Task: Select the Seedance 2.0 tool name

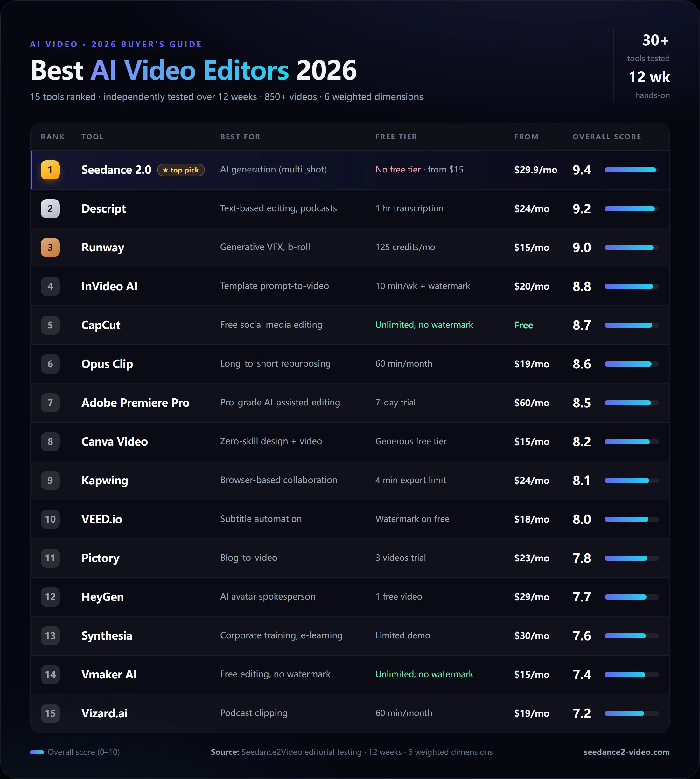Action: [x=116, y=170]
